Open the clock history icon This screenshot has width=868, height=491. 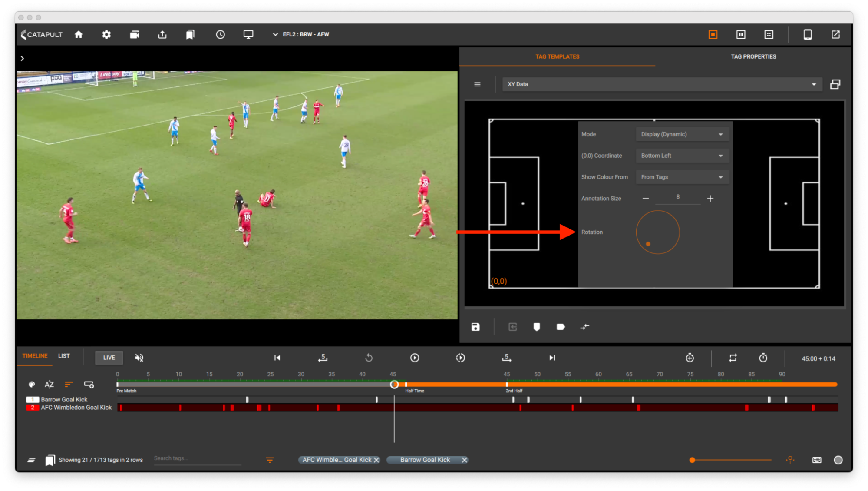[x=221, y=34]
